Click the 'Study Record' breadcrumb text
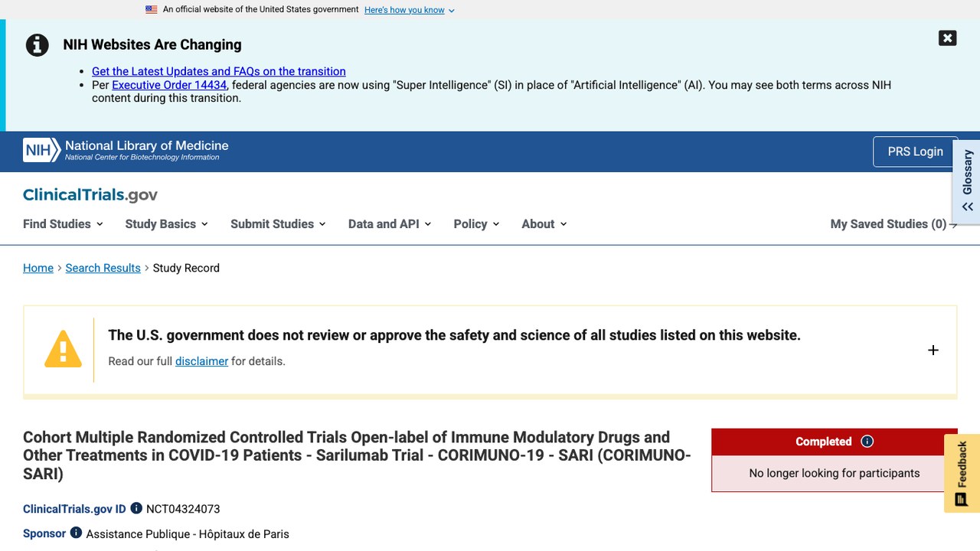 [x=186, y=268]
